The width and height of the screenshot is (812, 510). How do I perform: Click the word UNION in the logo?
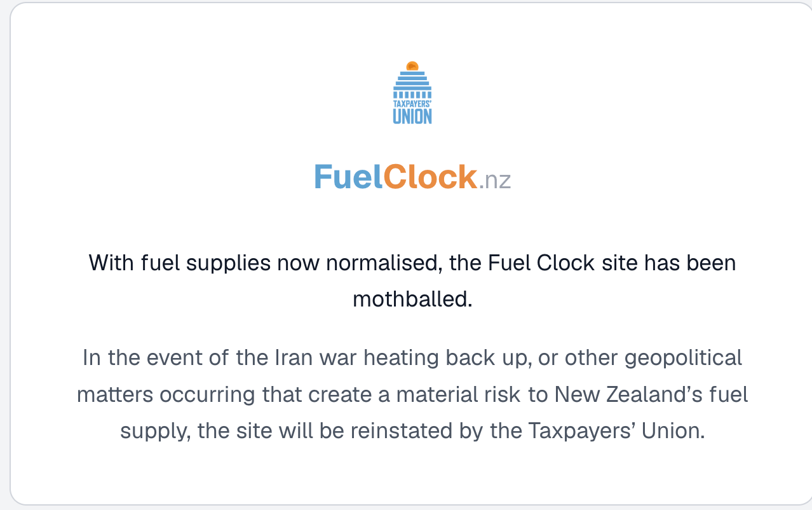(412, 116)
